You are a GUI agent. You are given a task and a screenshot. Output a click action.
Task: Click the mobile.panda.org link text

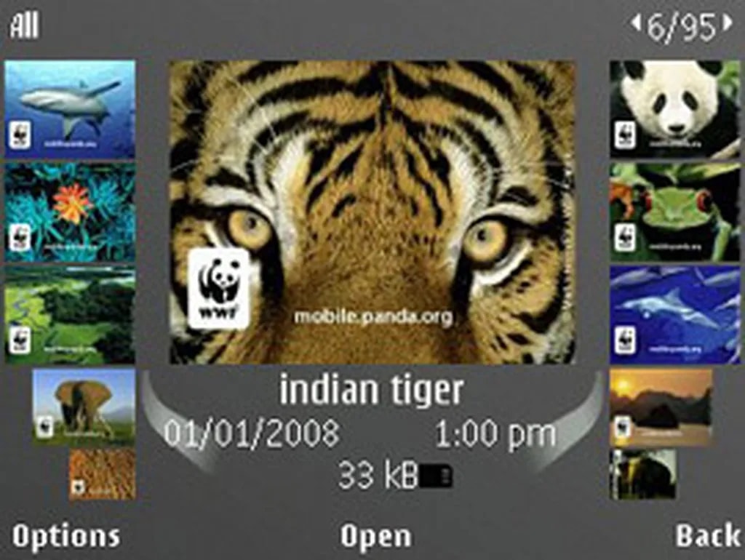373,317
